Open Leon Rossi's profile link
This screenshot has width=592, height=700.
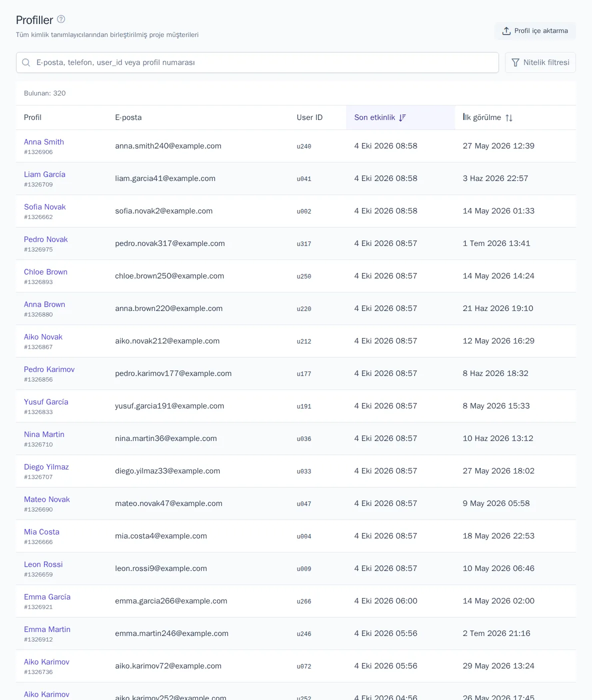[43, 564]
